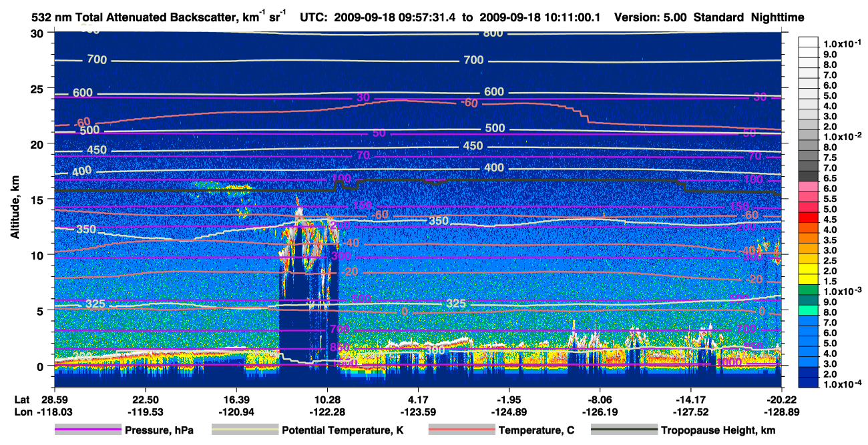Click longitude value -126.19
868x445 pixels.
pyautogui.click(x=600, y=411)
